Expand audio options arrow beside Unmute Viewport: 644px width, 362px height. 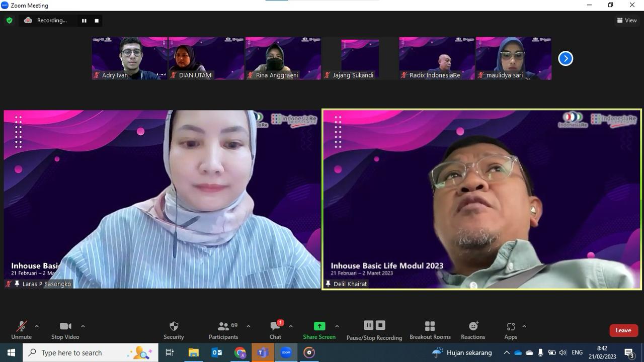pyautogui.click(x=36, y=326)
